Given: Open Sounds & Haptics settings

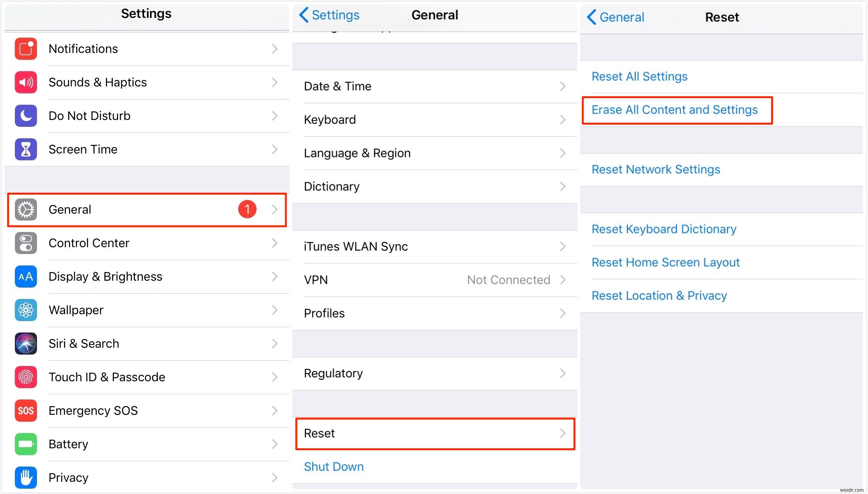Looking at the screenshot, I should click(x=147, y=82).
